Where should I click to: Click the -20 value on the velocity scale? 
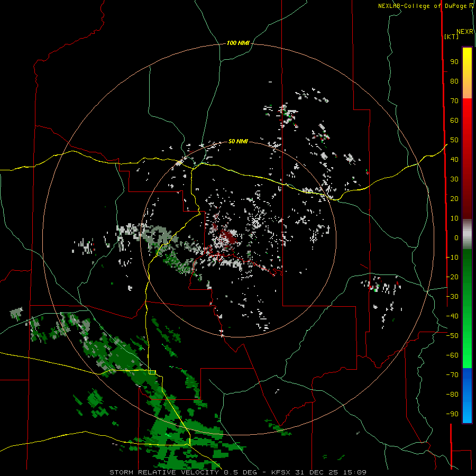click(452, 277)
